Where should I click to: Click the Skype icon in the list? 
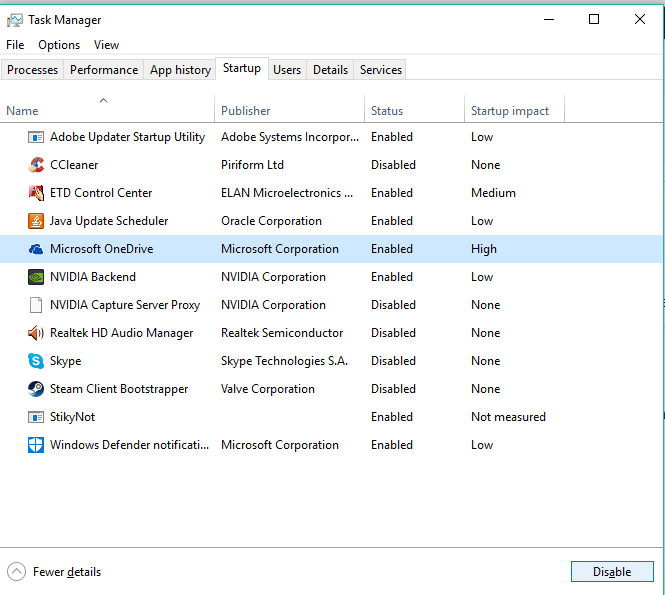(x=36, y=361)
